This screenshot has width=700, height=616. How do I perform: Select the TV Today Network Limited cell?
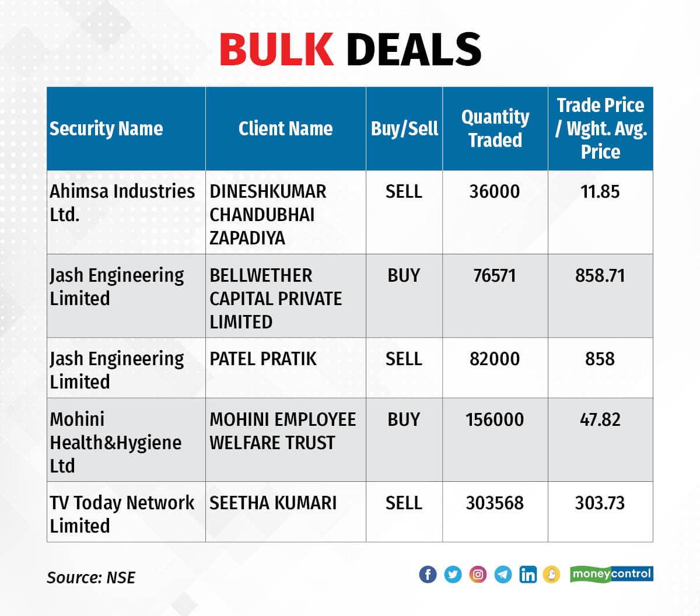coord(126,512)
